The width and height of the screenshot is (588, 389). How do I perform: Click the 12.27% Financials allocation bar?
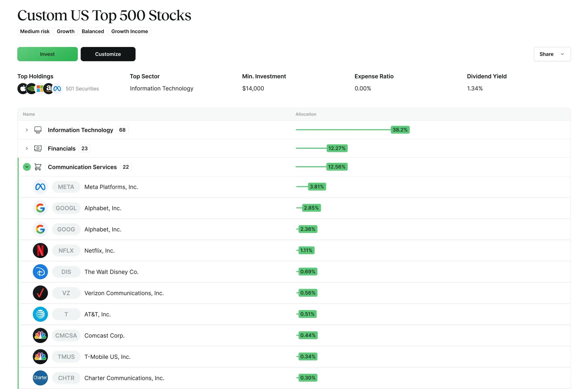[x=322, y=148]
